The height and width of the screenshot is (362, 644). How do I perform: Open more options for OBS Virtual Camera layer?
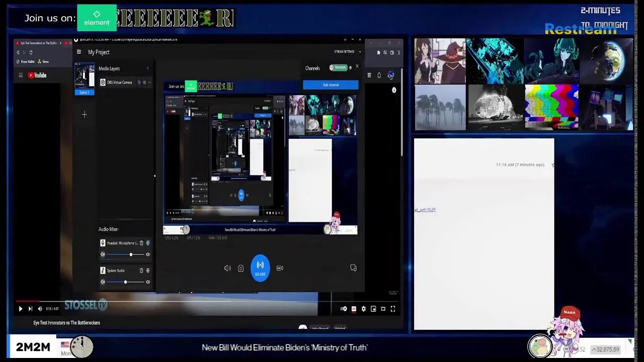[x=149, y=82]
